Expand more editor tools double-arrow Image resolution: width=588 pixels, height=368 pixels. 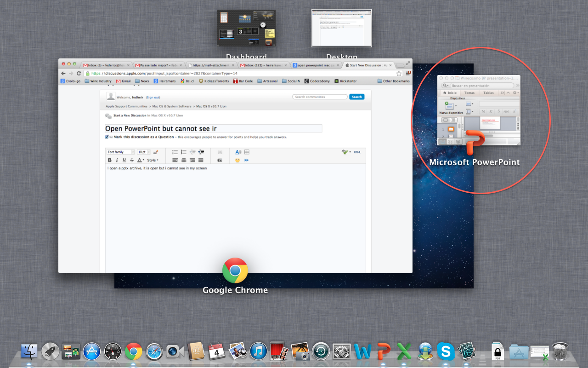click(x=247, y=160)
